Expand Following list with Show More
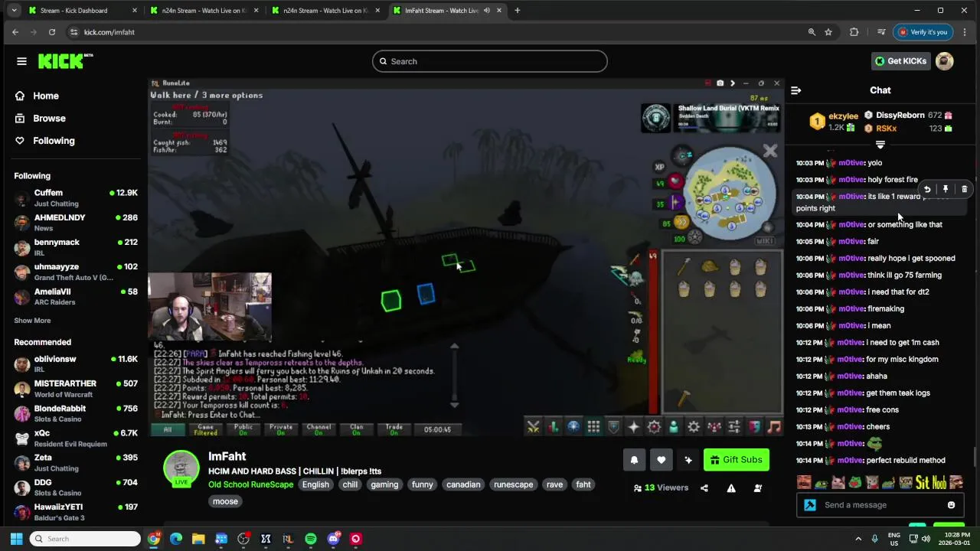The width and height of the screenshot is (980, 551). (x=32, y=321)
